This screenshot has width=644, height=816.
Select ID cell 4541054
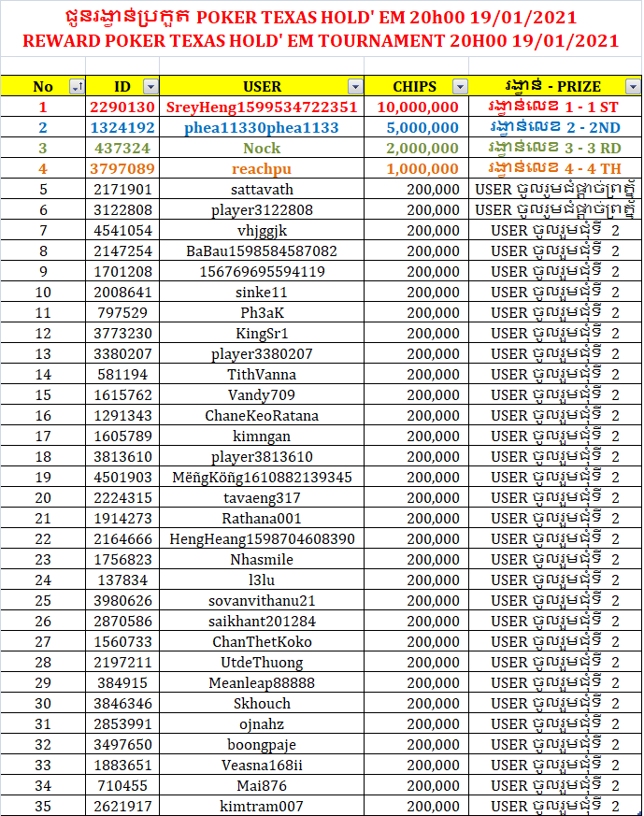point(122,230)
